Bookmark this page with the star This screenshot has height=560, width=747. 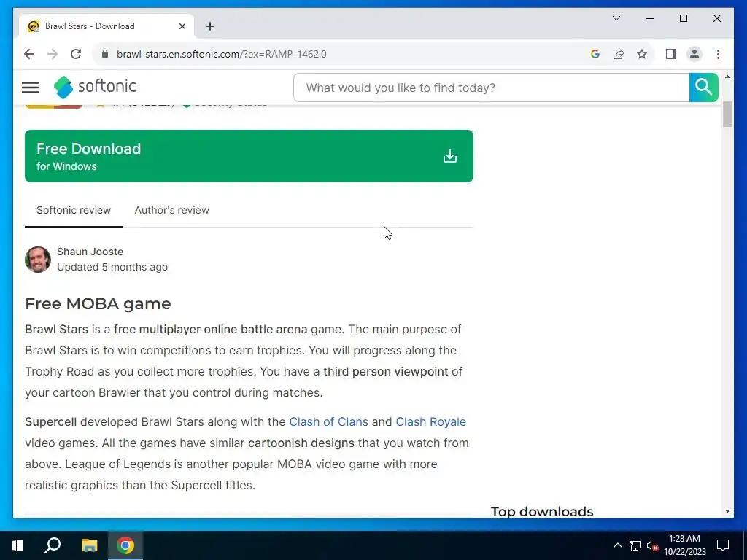point(642,54)
